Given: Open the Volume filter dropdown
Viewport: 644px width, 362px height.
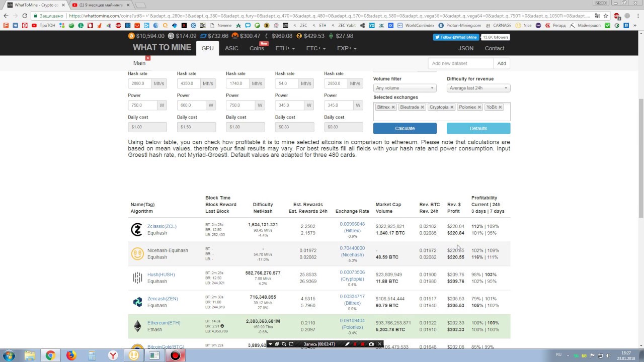Looking at the screenshot, I should coord(405,88).
